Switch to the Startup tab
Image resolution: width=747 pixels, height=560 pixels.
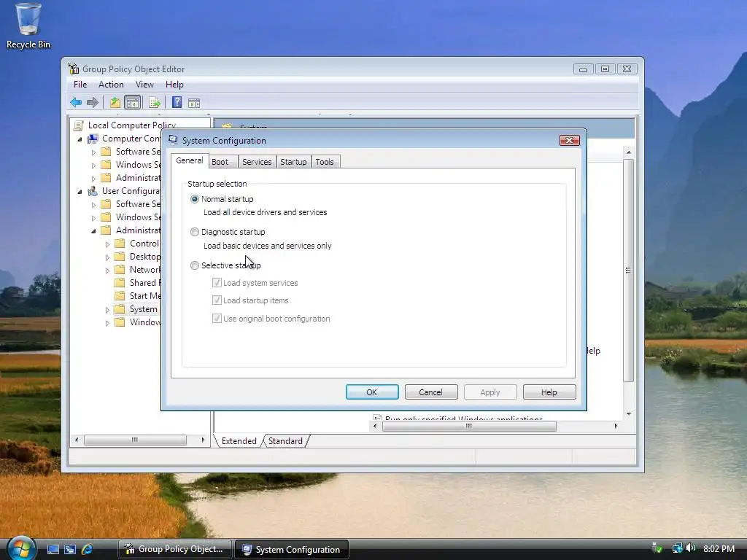pyautogui.click(x=293, y=162)
